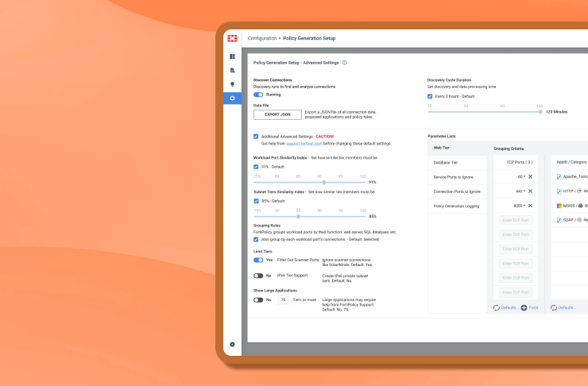Screen dimensions: 588x386
Task: Open the lightbulb icon in sidebar
Action: click(232, 84)
